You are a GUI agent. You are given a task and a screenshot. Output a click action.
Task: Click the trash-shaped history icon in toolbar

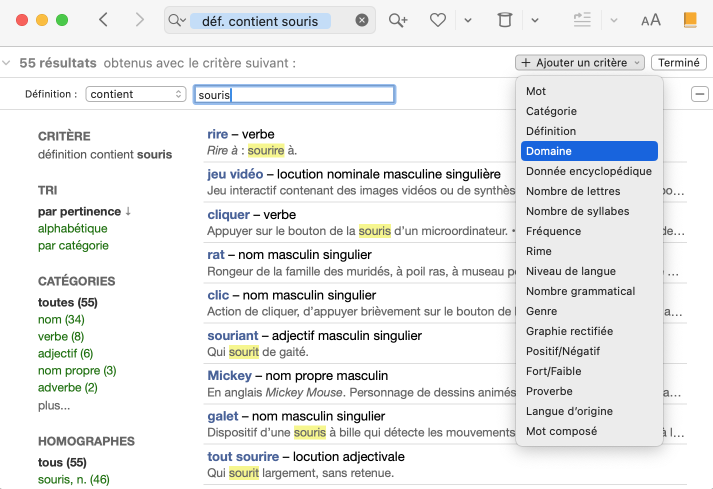tap(505, 20)
